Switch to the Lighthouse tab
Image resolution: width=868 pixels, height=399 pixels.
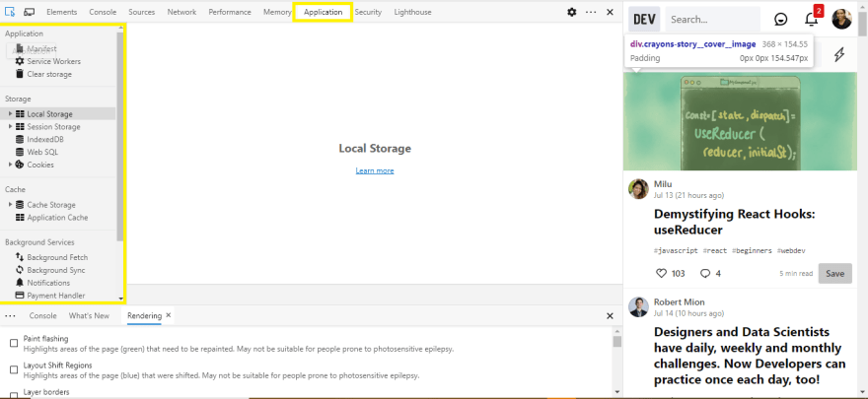(x=412, y=12)
